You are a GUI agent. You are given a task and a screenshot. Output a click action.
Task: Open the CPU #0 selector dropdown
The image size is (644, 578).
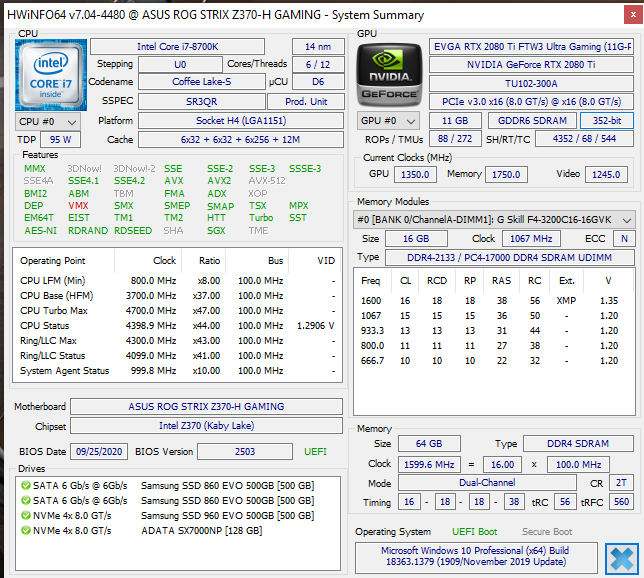pos(48,122)
